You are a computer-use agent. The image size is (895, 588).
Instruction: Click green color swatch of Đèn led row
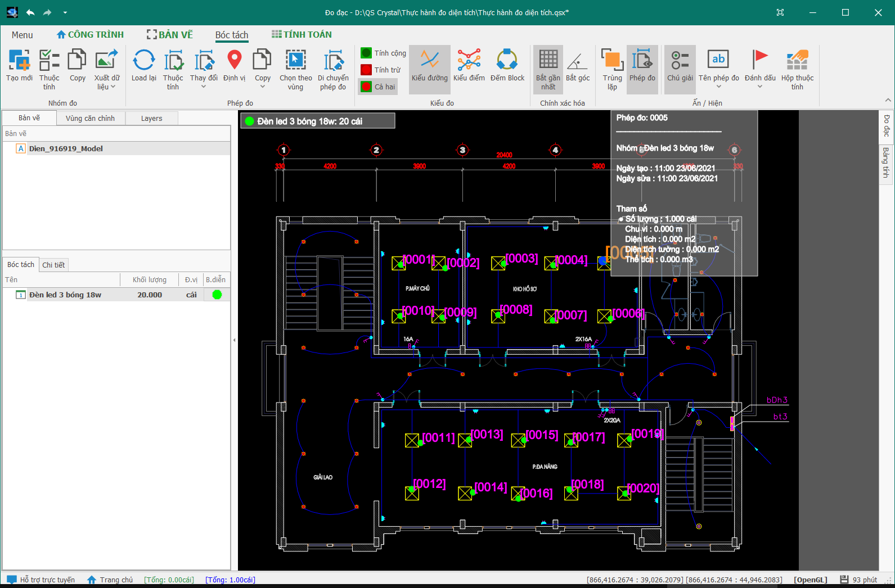[217, 295]
